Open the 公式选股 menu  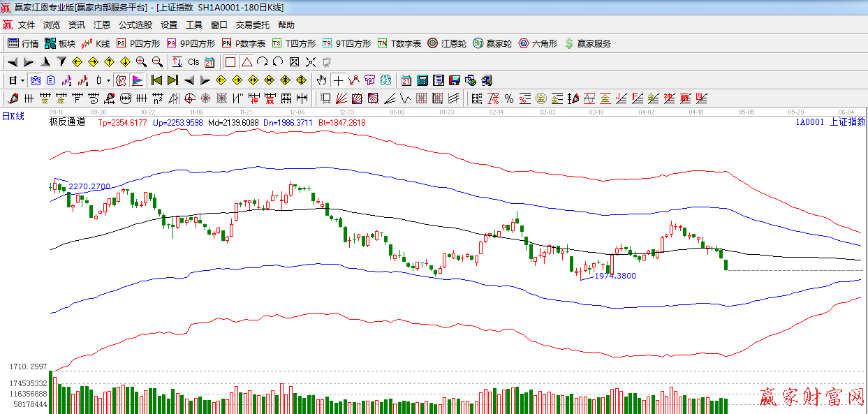coord(135,24)
